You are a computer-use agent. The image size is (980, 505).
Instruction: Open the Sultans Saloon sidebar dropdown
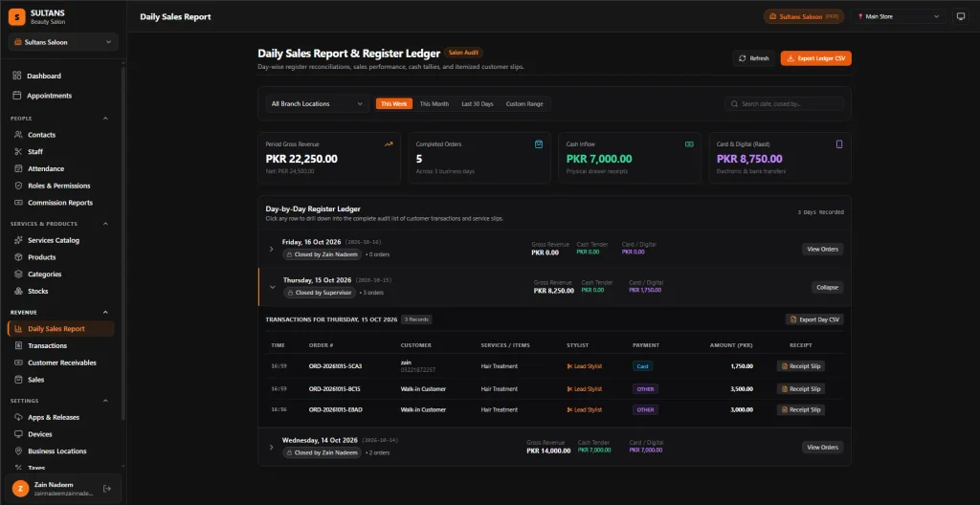(63, 42)
